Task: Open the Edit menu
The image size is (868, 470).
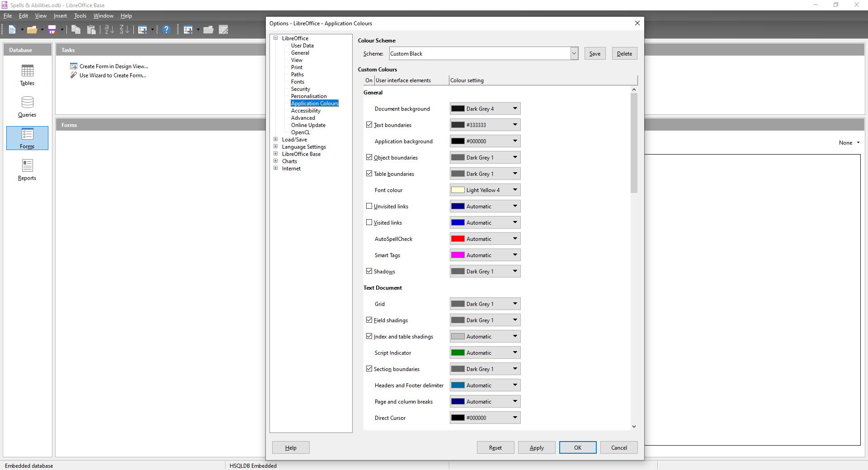Action: pos(24,16)
